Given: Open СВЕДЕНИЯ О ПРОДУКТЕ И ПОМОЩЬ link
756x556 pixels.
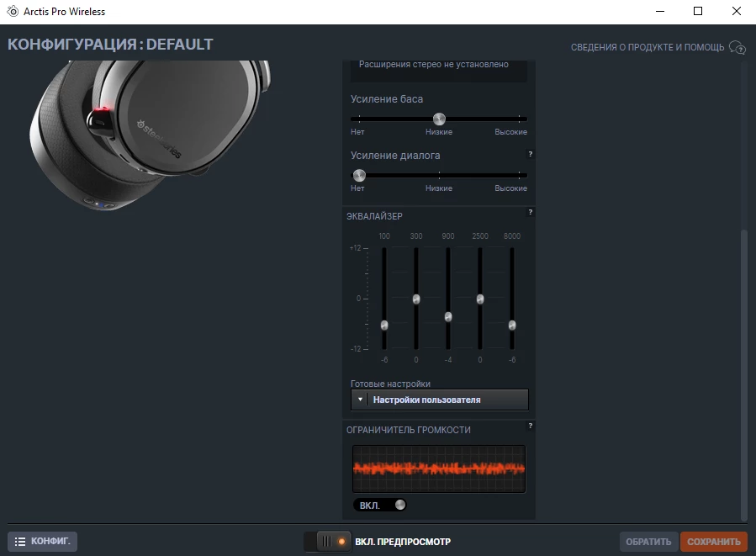Looking at the screenshot, I should click(x=648, y=47).
